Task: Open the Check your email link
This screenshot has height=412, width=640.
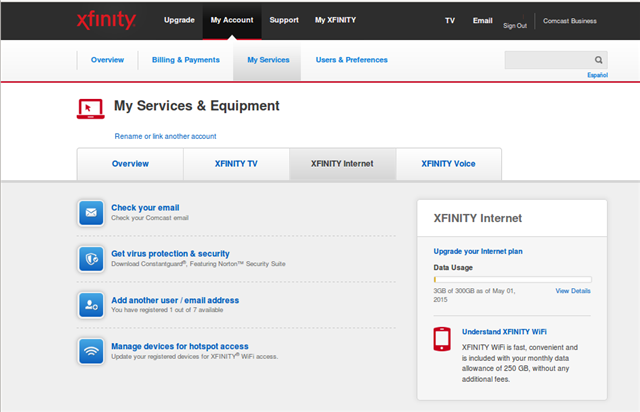Action: [145, 207]
